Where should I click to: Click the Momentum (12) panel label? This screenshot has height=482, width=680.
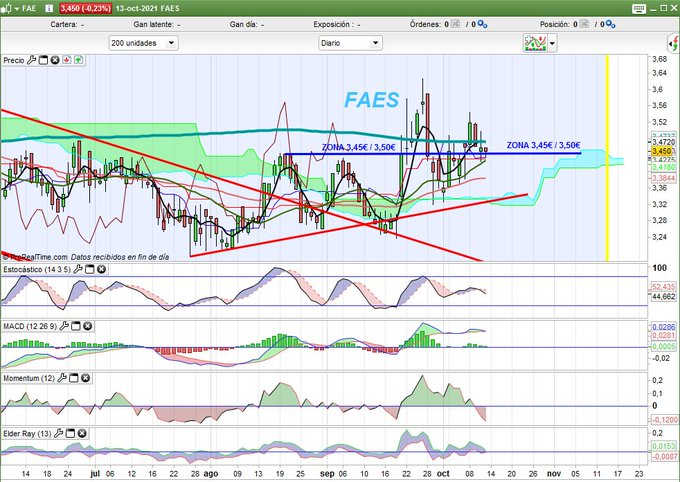pyautogui.click(x=29, y=378)
